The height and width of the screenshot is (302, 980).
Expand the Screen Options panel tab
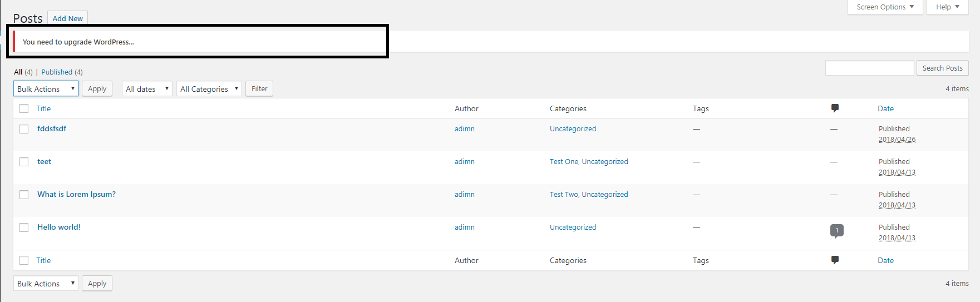885,7
